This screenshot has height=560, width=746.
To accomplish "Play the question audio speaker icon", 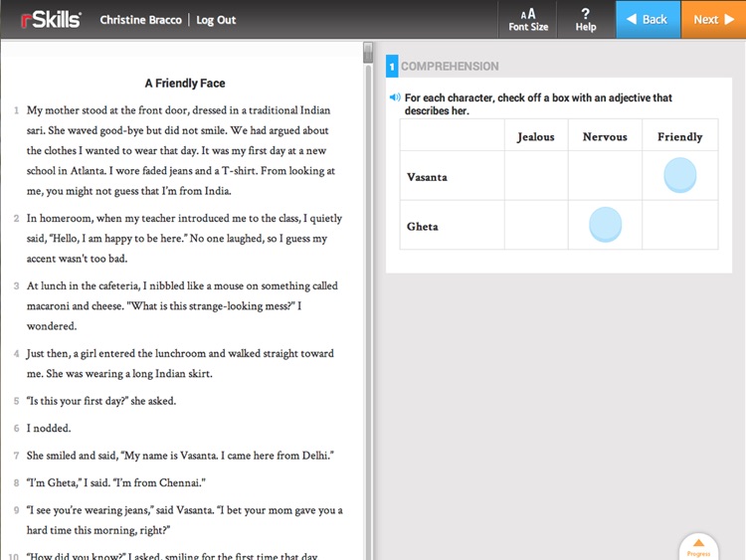I will coord(395,97).
